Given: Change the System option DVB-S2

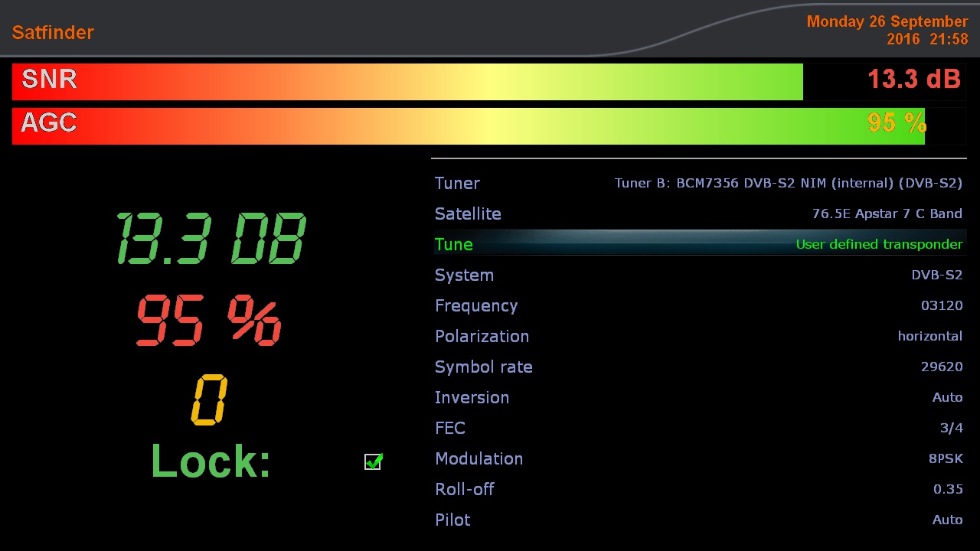Looking at the screenshot, I should tap(698, 275).
